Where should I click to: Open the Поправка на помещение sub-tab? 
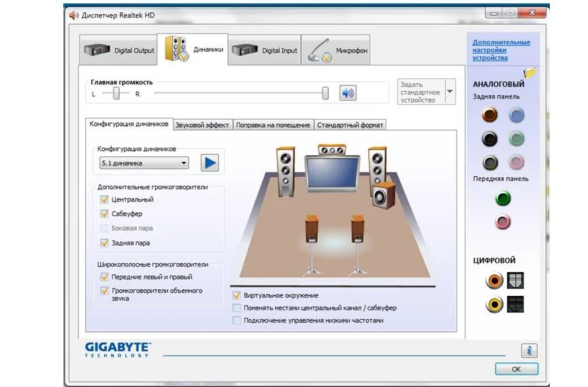click(x=273, y=124)
